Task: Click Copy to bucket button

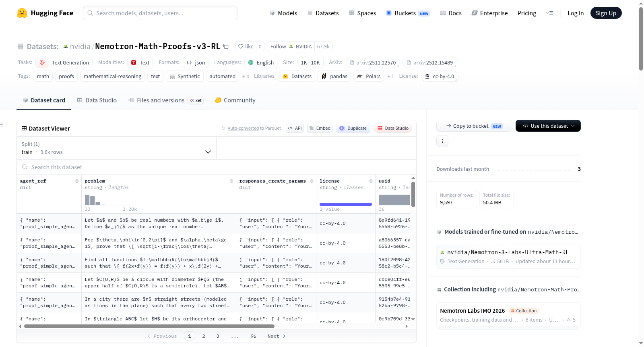Action: click(474, 126)
